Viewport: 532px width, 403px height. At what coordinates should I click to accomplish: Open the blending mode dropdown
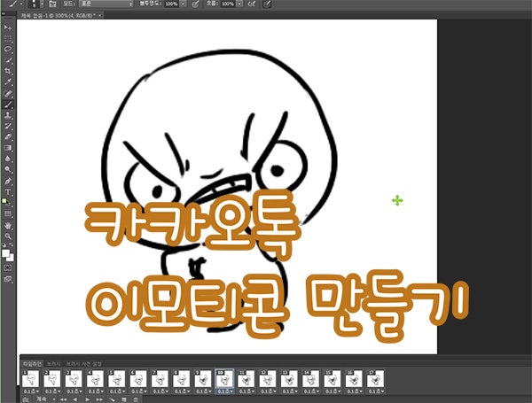click(x=106, y=4)
